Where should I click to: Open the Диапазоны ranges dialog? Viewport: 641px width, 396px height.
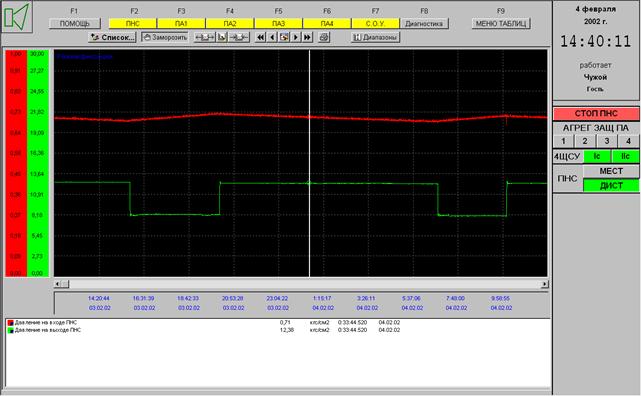coord(375,37)
